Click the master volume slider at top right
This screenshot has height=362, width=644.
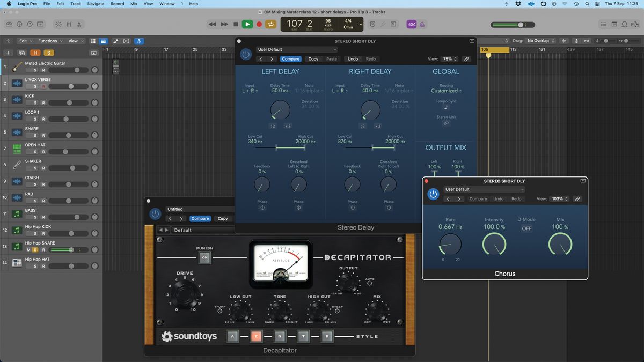[519, 24]
